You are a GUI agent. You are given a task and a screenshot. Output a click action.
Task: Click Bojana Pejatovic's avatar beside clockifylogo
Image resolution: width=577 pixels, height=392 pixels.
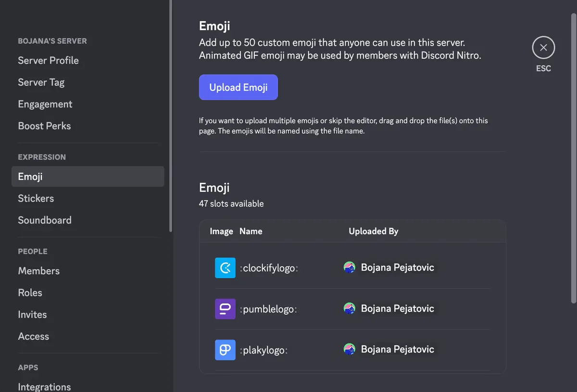pyautogui.click(x=350, y=267)
